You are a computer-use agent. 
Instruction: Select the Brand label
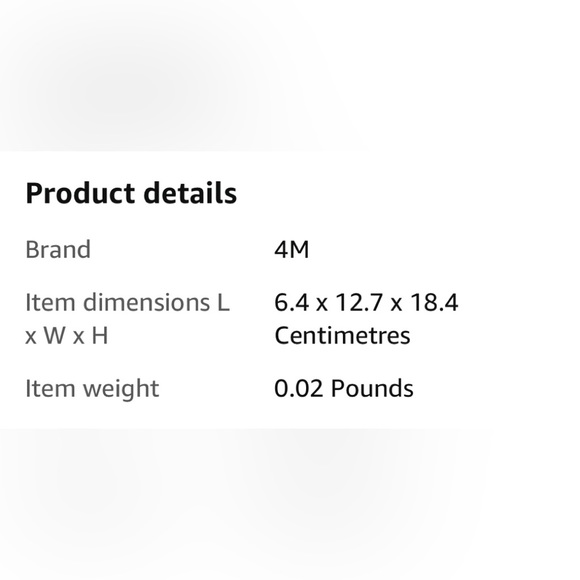(x=58, y=250)
